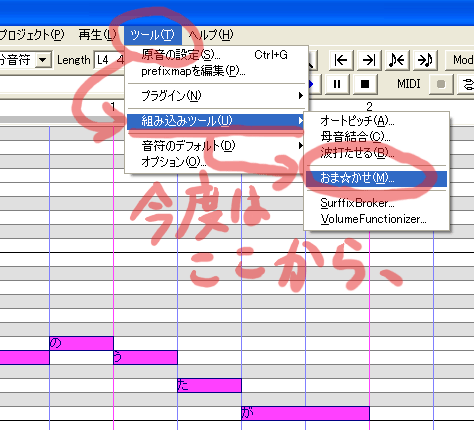Open the note length dropdown arrow
This screenshot has width=474, height=430.
tap(42, 60)
